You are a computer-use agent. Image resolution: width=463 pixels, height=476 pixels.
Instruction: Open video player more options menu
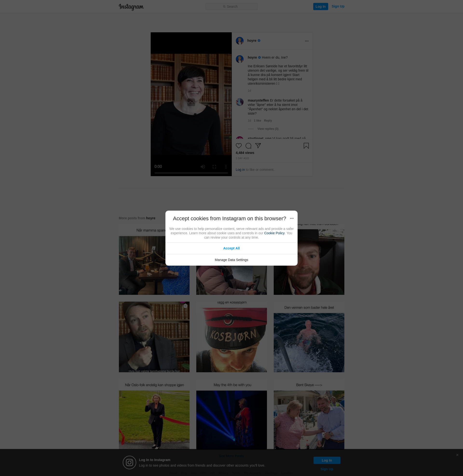click(226, 167)
